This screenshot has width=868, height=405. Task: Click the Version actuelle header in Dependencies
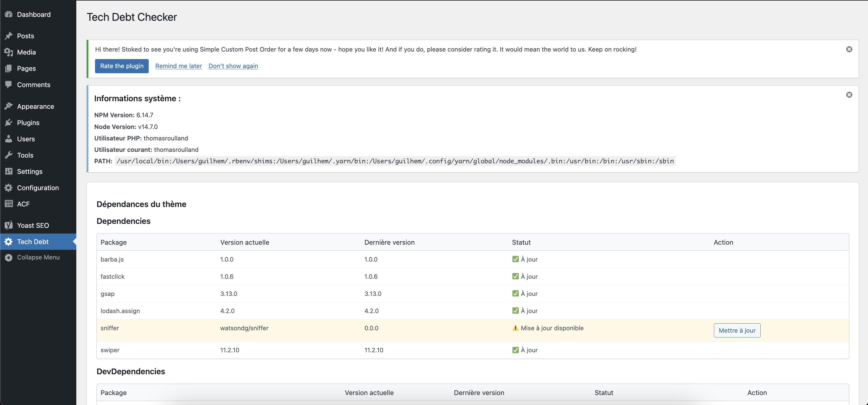(245, 242)
